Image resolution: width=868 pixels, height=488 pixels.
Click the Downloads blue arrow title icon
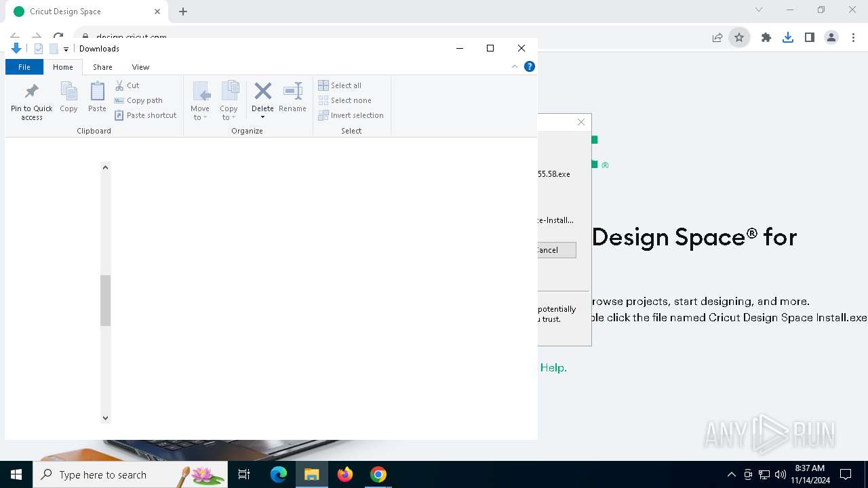(16, 48)
